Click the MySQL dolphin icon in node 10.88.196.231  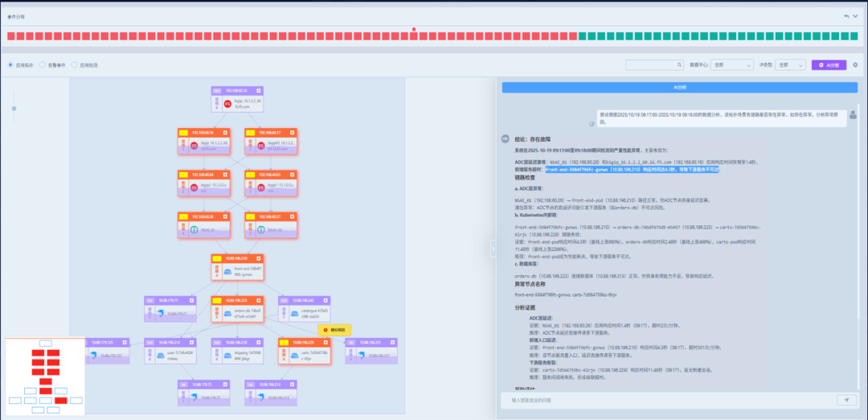point(361,355)
